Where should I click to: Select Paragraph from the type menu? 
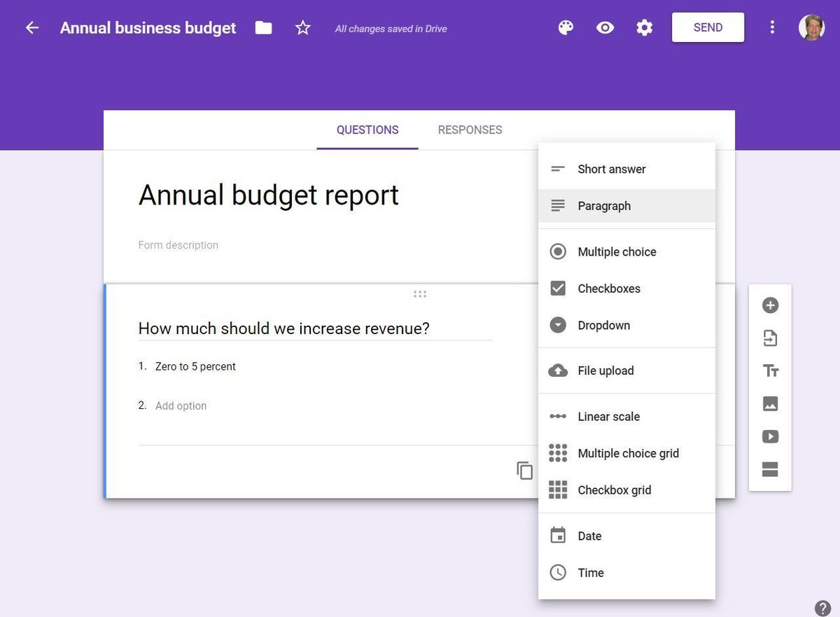603,206
